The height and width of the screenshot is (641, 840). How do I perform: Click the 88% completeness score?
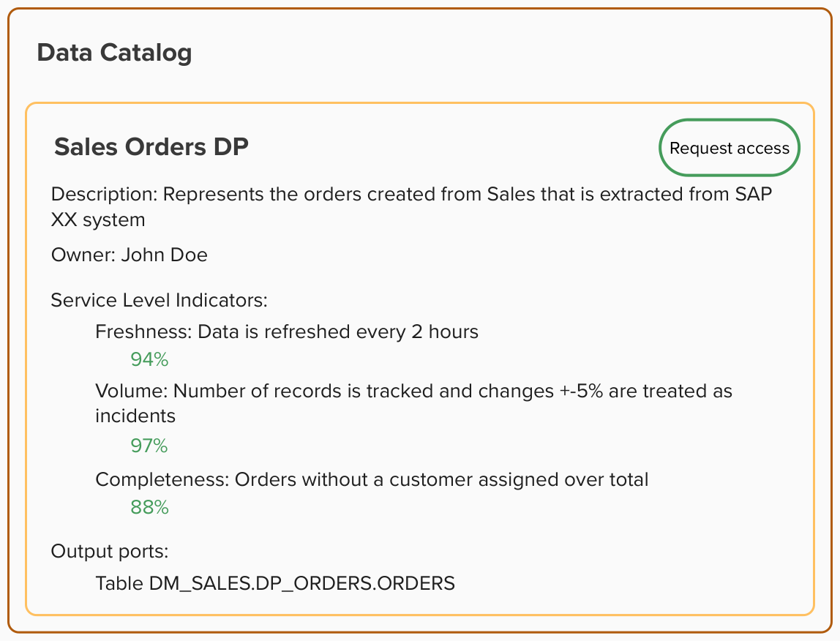pyautogui.click(x=149, y=508)
